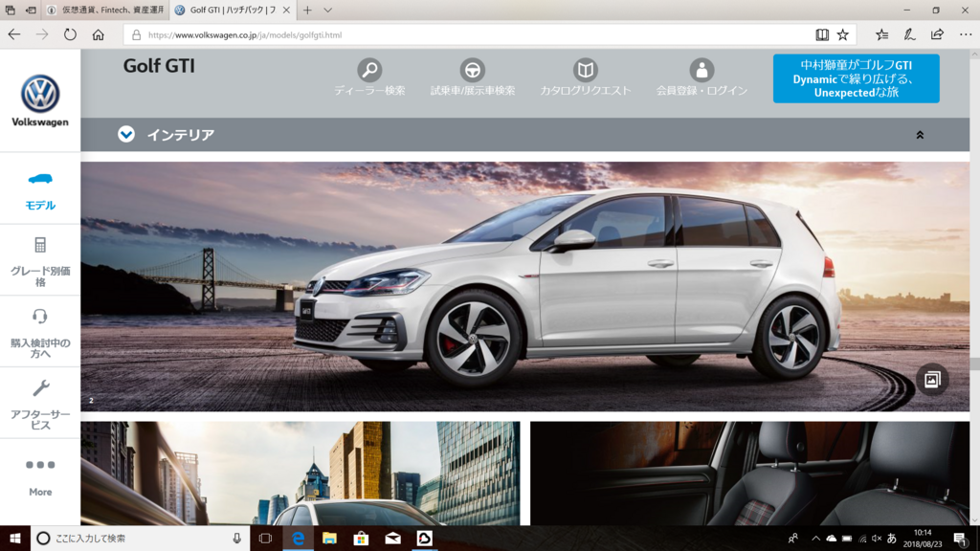Expand the インテリア section chevron
980x551 pixels.
click(x=126, y=134)
